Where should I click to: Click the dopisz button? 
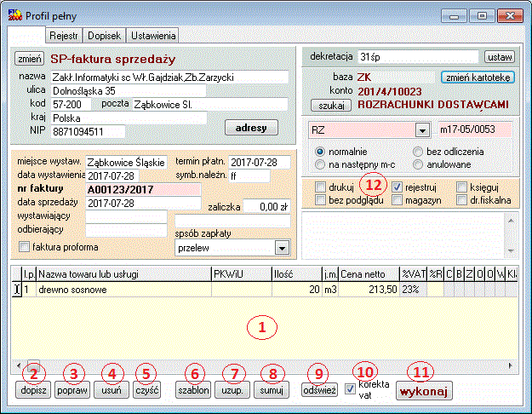(x=33, y=390)
